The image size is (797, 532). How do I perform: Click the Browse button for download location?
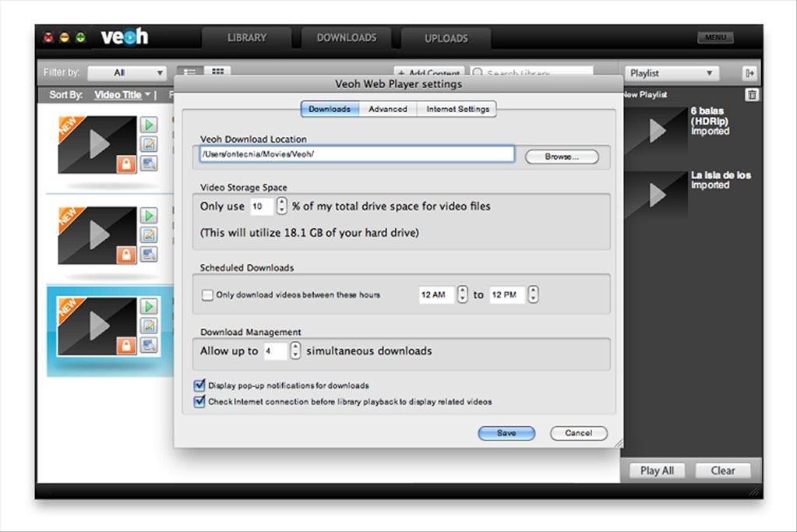tap(562, 157)
